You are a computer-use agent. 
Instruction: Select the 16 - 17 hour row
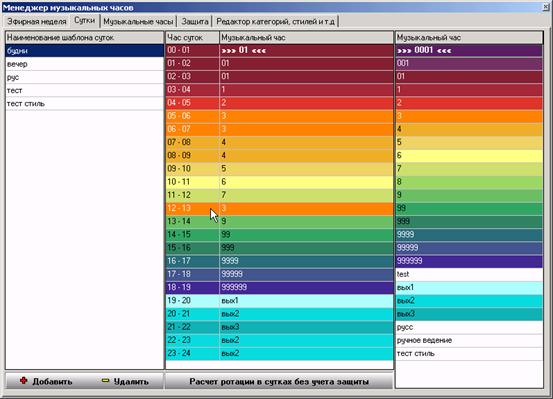tap(280, 261)
